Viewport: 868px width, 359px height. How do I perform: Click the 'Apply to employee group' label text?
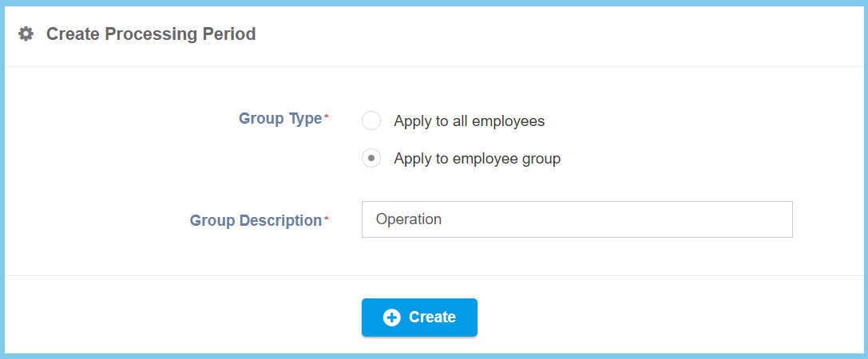coord(477,158)
